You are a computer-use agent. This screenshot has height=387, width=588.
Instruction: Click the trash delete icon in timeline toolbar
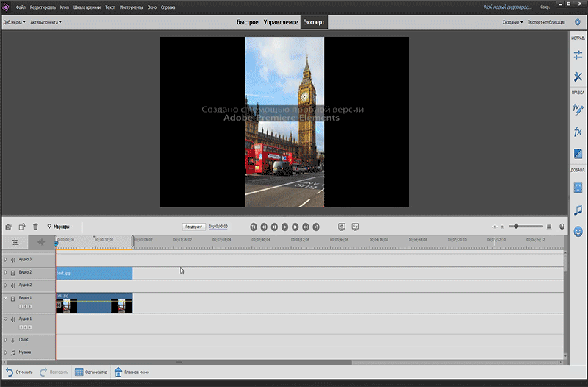click(x=35, y=227)
